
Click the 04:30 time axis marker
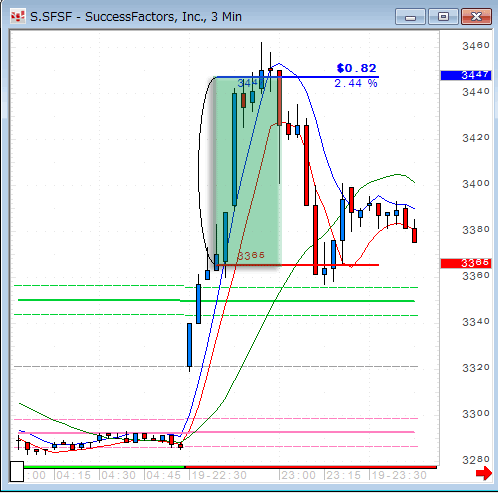coord(118,475)
